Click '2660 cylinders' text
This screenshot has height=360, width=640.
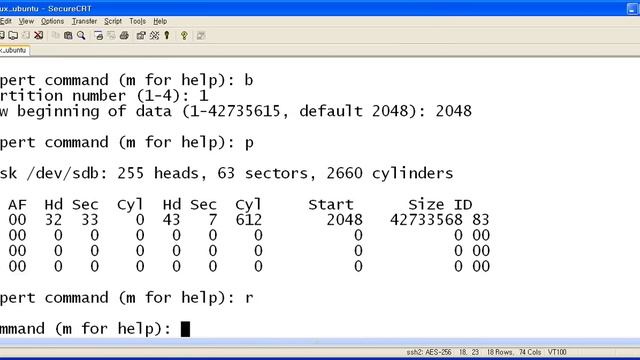pos(390,173)
